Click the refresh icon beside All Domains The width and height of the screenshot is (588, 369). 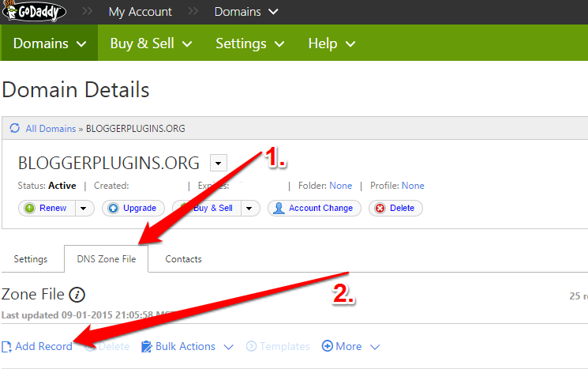pyautogui.click(x=15, y=128)
